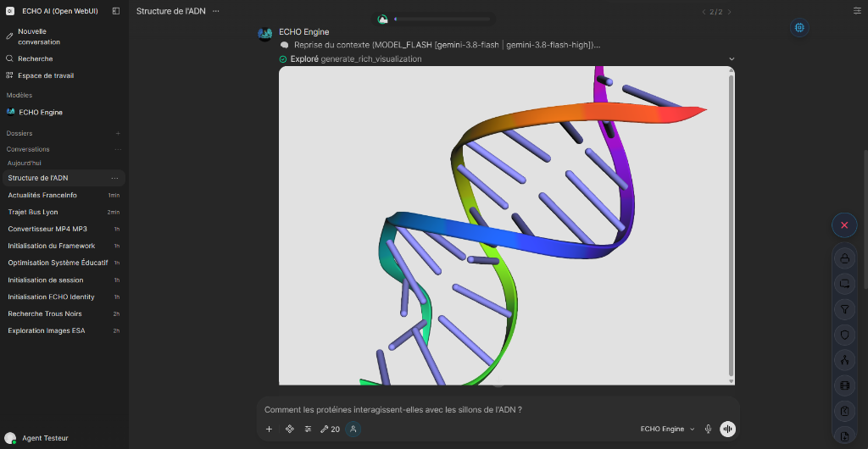
Task: Go to the next response version
Action: 729,12
